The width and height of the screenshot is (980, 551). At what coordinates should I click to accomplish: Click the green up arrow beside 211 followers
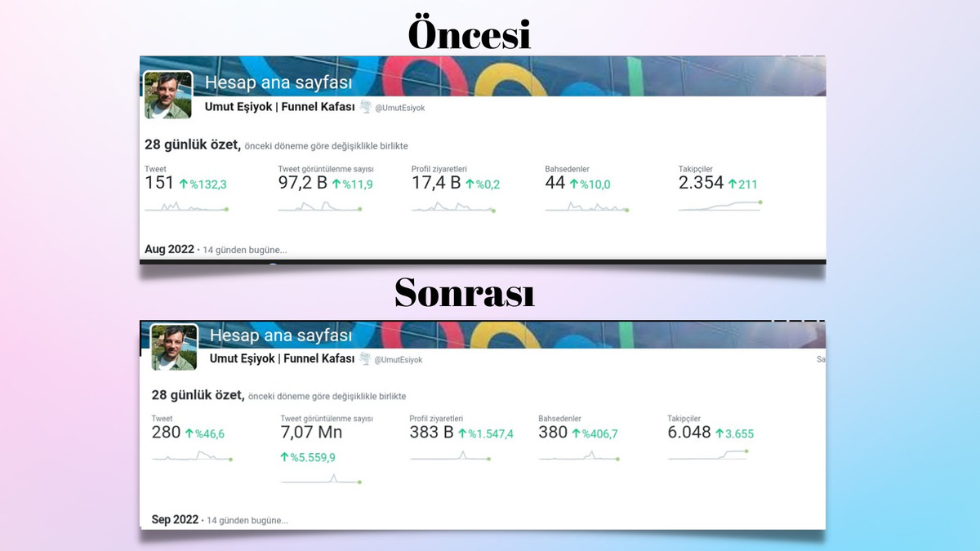733,184
